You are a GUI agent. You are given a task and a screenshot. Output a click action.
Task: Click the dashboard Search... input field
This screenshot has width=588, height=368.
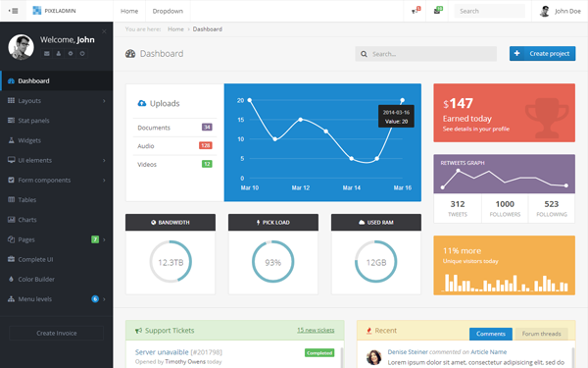coord(426,54)
